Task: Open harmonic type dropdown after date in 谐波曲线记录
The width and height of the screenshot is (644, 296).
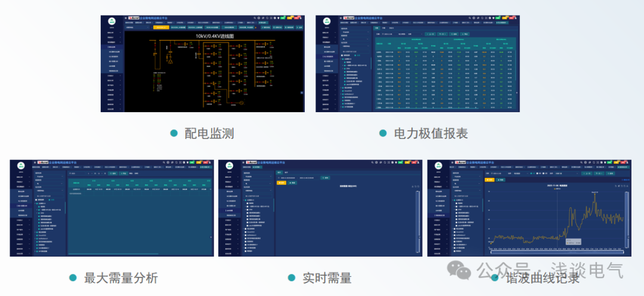Action: 521,174
